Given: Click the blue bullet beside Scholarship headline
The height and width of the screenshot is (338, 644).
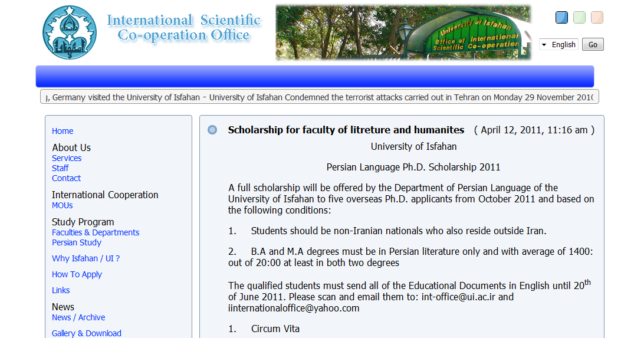Looking at the screenshot, I should (x=212, y=130).
